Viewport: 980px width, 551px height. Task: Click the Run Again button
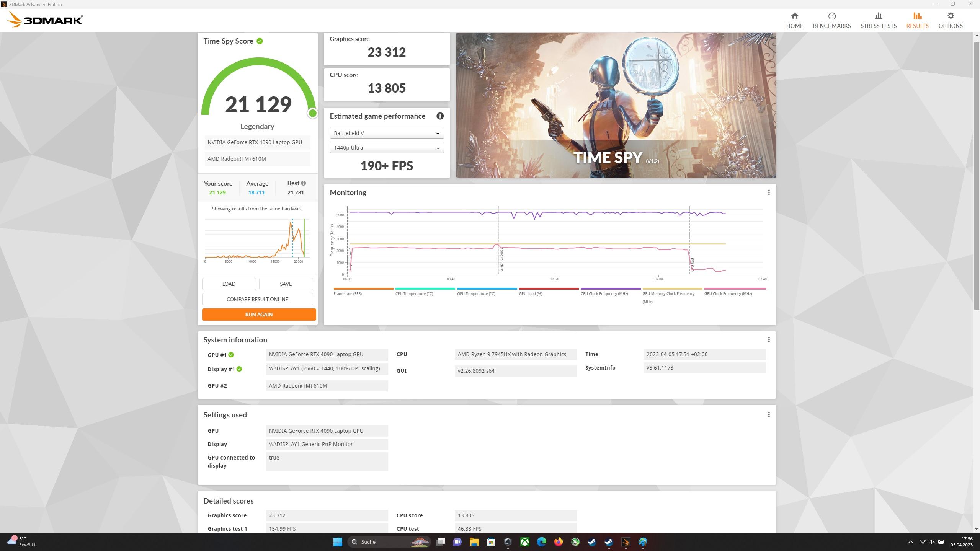coord(259,315)
